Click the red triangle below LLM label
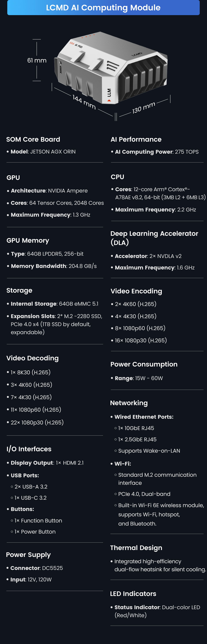Image resolution: width=207 pixels, height=644 pixels. (109, 100)
